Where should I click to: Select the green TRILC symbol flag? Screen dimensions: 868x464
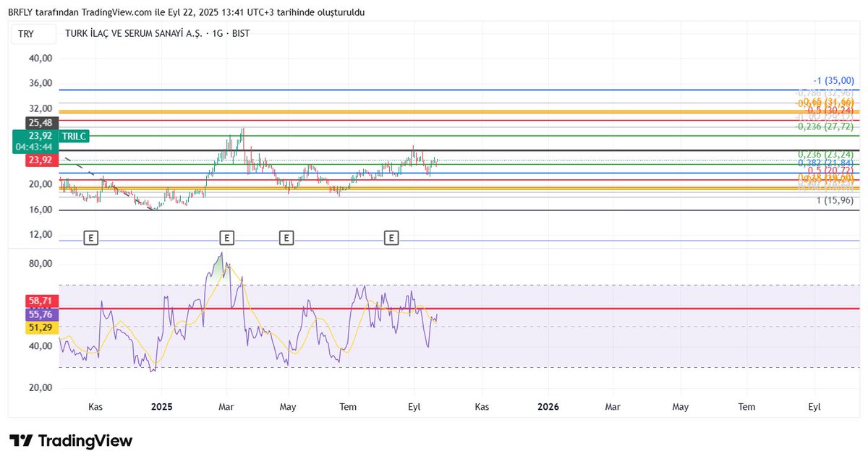74,136
